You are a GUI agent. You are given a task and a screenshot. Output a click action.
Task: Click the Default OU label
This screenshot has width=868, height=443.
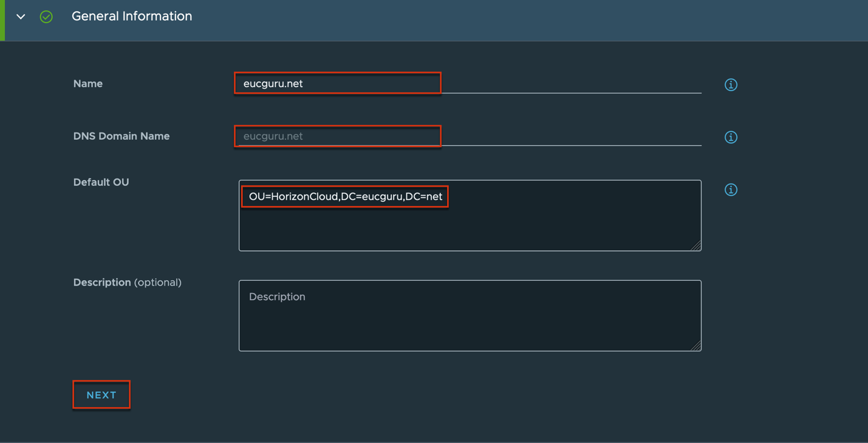coord(101,182)
